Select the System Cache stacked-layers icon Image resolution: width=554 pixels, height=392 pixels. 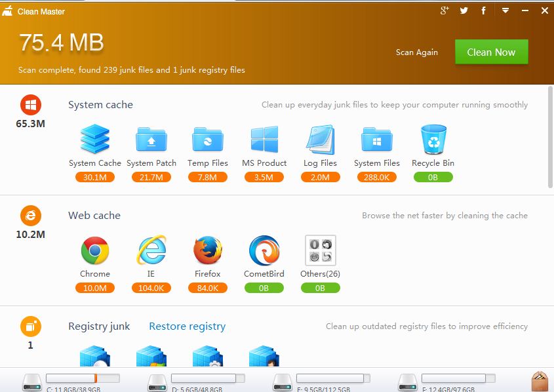click(x=94, y=139)
